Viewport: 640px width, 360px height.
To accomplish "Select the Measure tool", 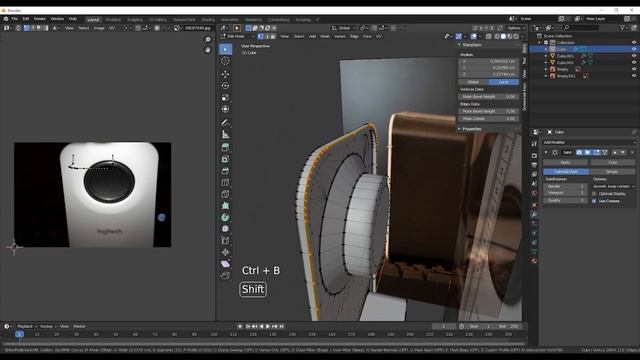I will pos(225,134).
